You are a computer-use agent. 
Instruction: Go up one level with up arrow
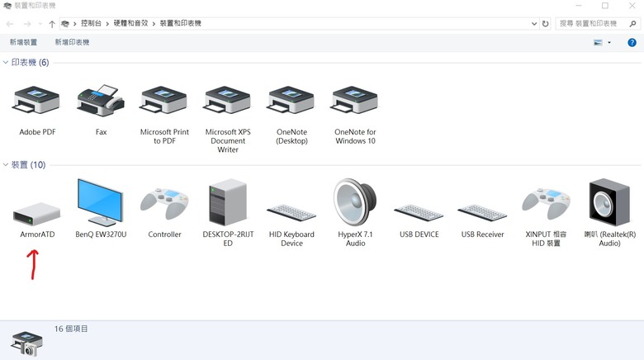click(52, 24)
